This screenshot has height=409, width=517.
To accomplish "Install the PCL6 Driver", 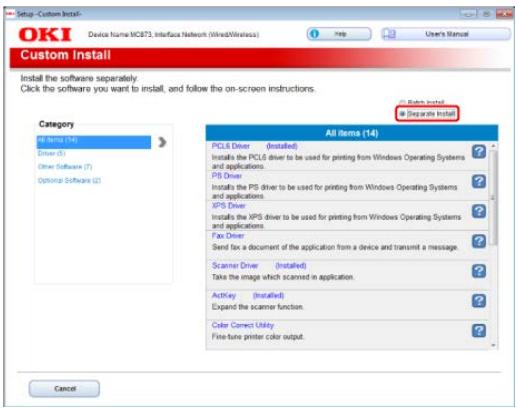I will (231, 146).
